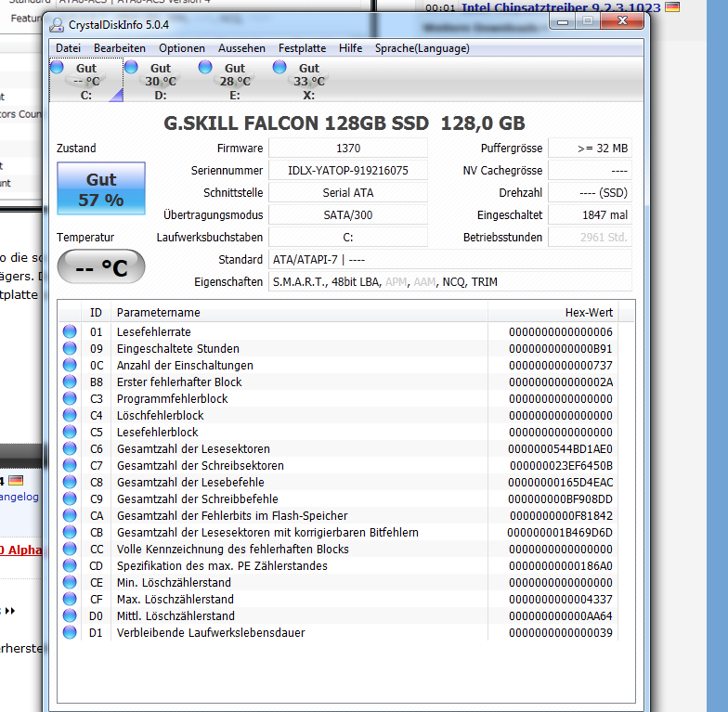
Task: Click the Parametername column header
Action: (x=299, y=312)
